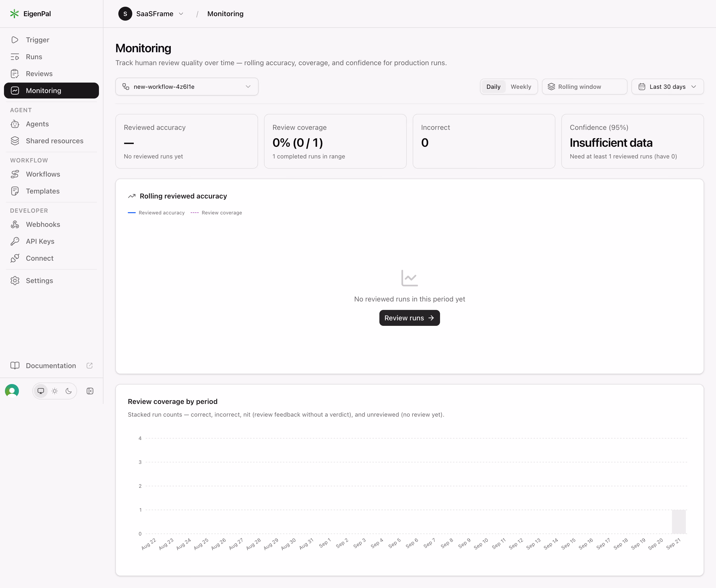The image size is (716, 588).
Task: Toggle the Rolling window option
Action: [584, 87]
